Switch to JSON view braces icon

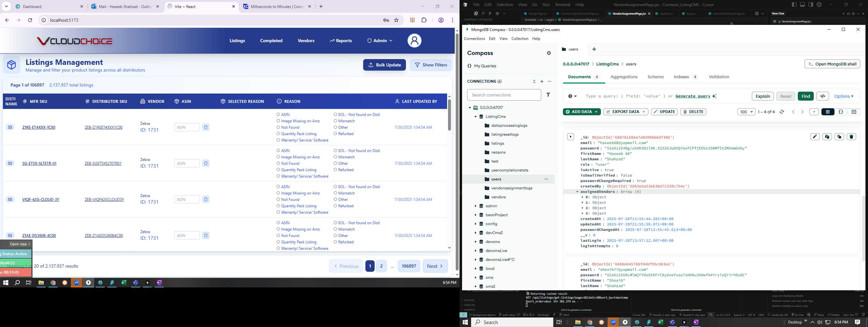point(841,112)
